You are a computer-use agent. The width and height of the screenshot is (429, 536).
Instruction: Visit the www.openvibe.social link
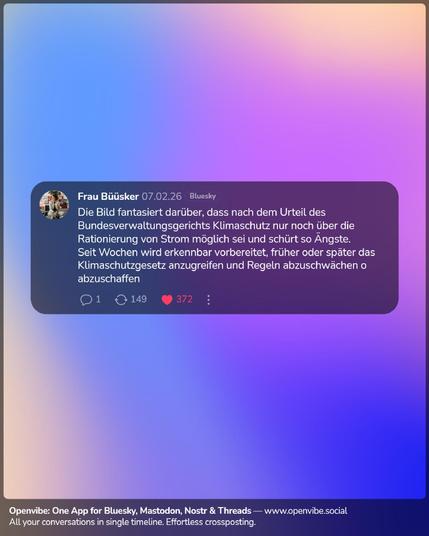(306, 511)
